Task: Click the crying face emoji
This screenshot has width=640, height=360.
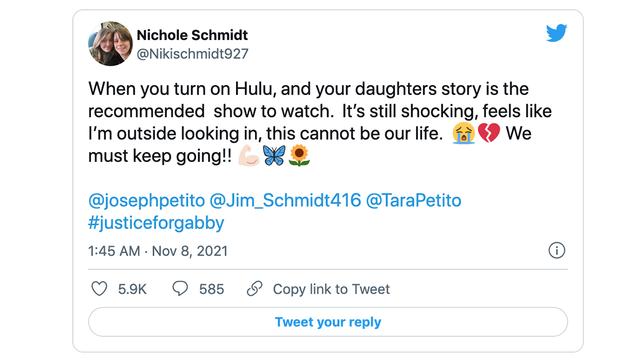Action: pyautogui.click(x=464, y=133)
